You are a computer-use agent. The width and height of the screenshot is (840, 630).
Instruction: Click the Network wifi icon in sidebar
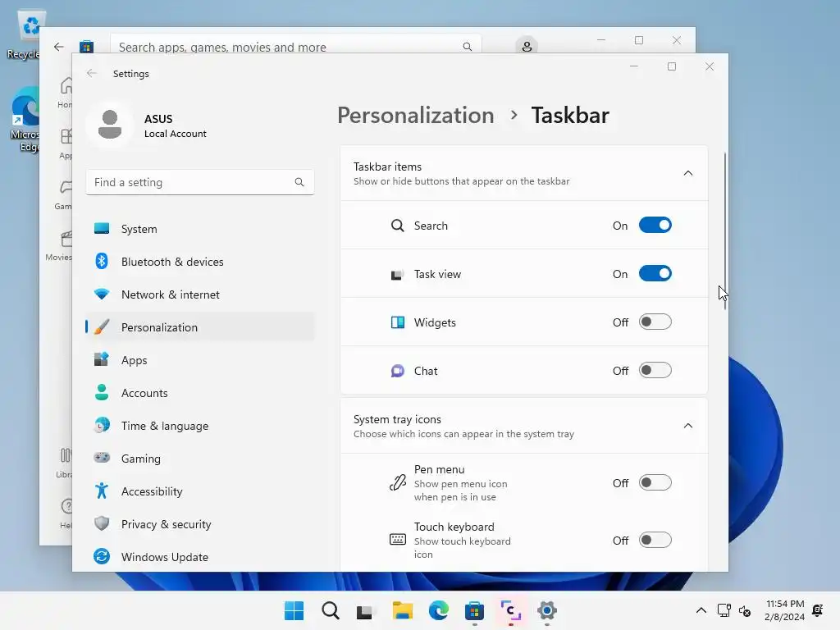click(101, 294)
